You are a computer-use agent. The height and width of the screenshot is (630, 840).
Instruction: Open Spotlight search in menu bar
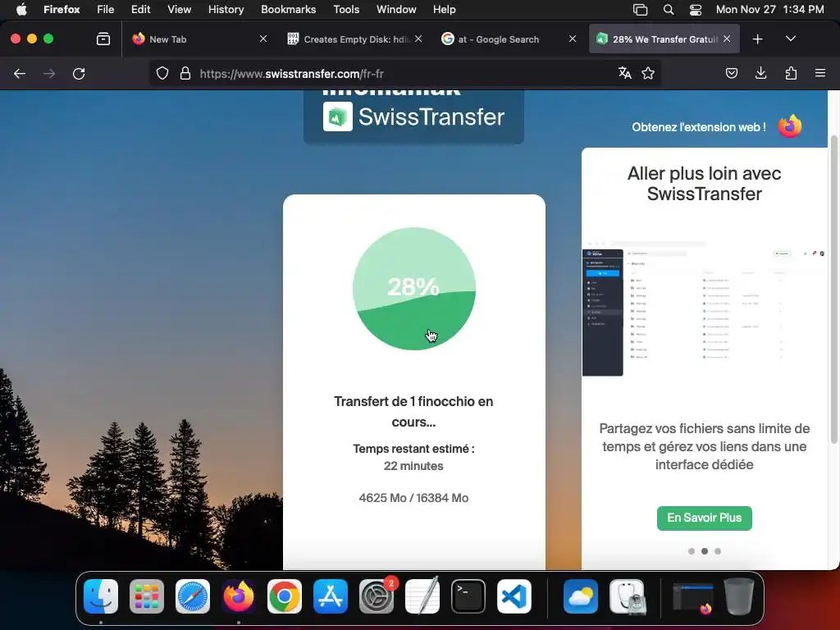pos(668,9)
